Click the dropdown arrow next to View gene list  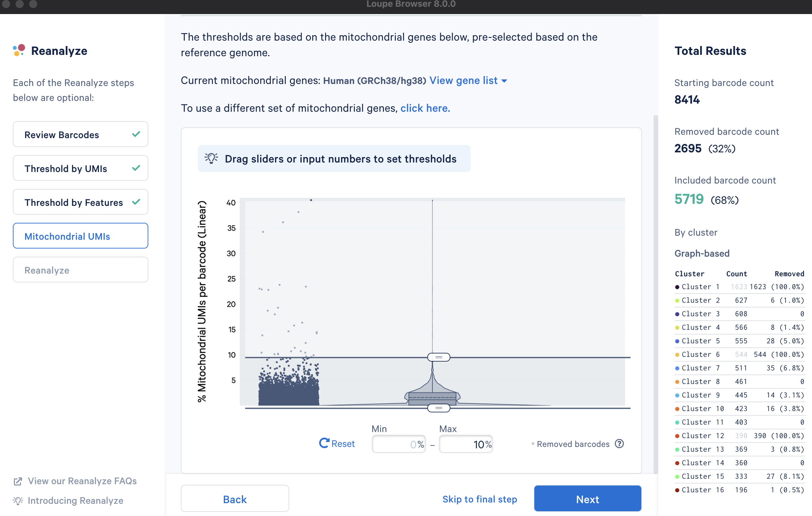(504, 81)
